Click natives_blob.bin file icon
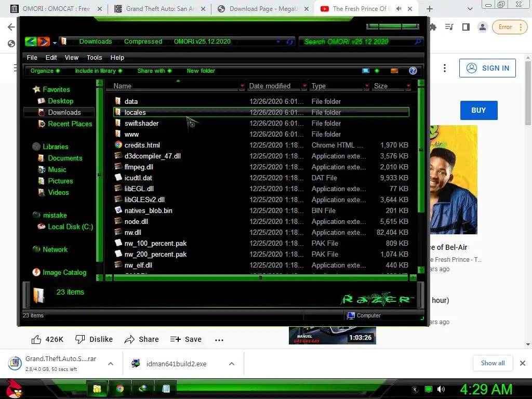Viewport: 532px width, 399px height. [x=118, y=210]
